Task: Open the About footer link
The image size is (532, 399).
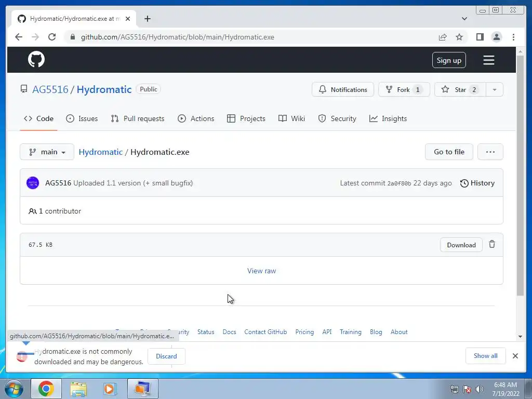Action: pyautogui.click(x=399, y=332)
